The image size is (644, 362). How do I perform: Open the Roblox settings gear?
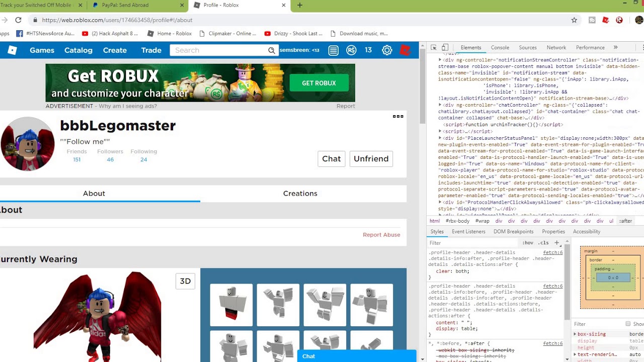(x=387, y=50)
